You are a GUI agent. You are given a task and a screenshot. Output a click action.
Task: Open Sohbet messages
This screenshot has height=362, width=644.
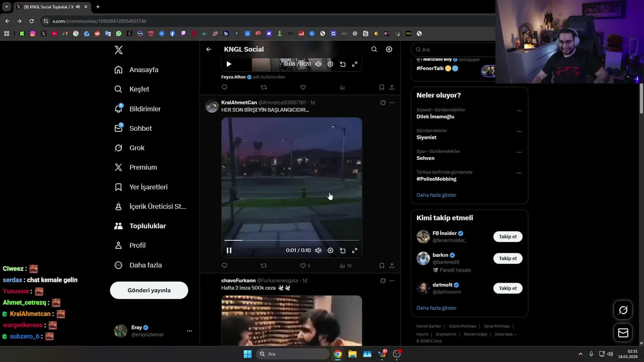tap(133, 128)
